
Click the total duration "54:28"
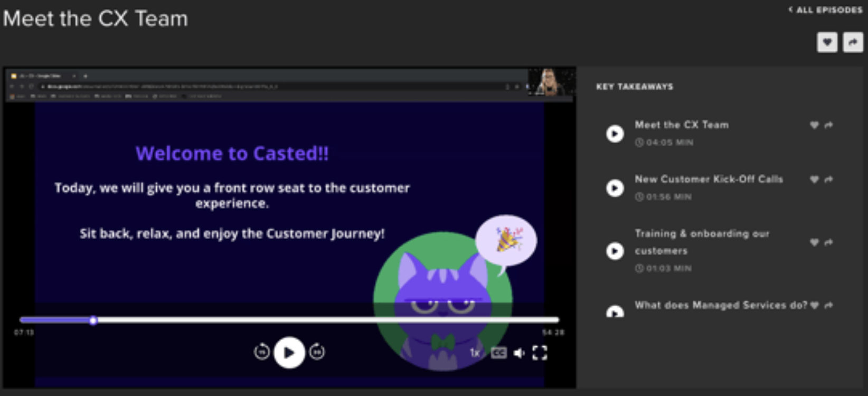pos(553,333)
